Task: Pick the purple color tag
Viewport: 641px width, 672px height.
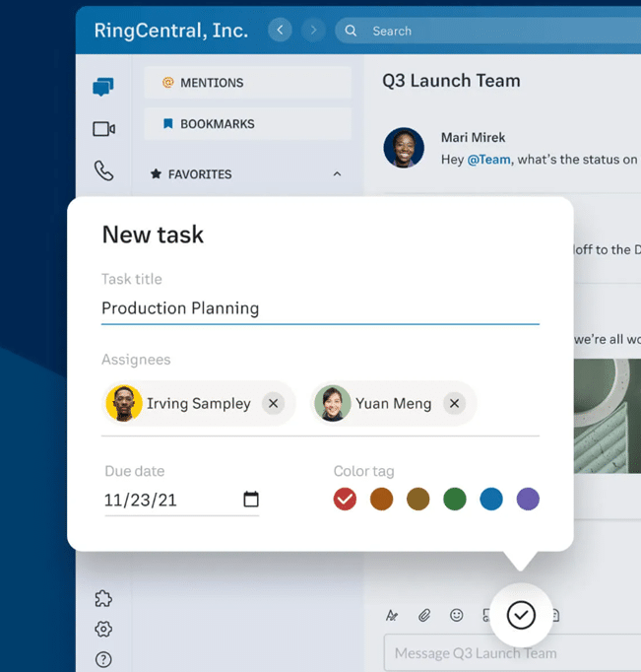Action: [528, 500]
